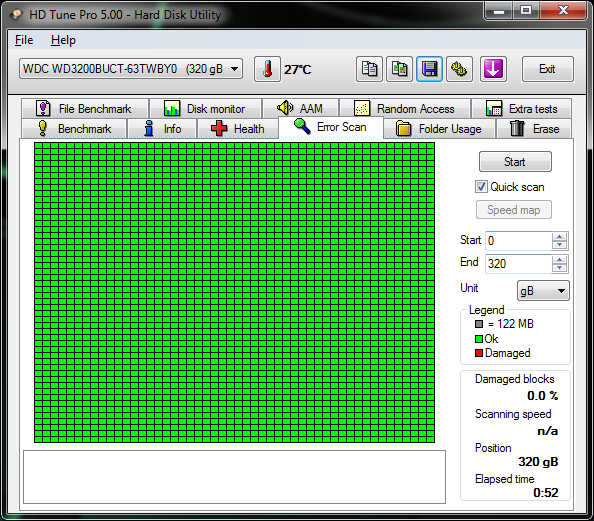
Task: Click the thermometer temperature icon
Action: point(267,69)
